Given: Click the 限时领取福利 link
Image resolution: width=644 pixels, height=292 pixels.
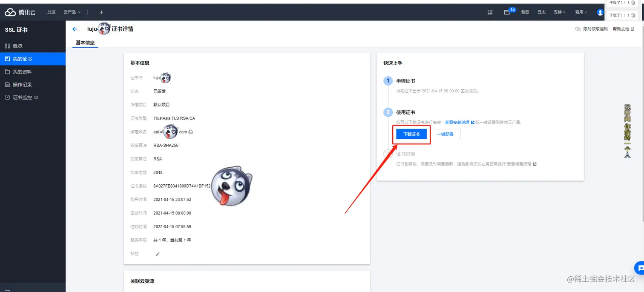Looking at the screenshot, I should click(x=595, y=29).
